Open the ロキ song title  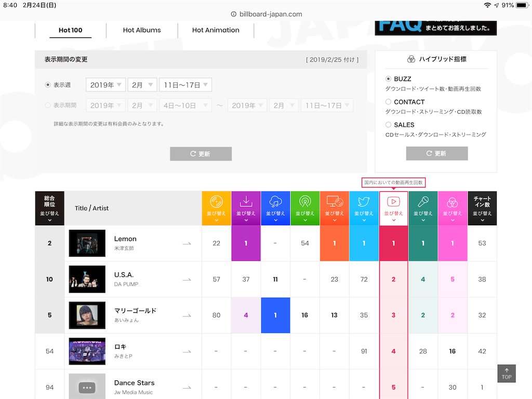click(120, 347)
